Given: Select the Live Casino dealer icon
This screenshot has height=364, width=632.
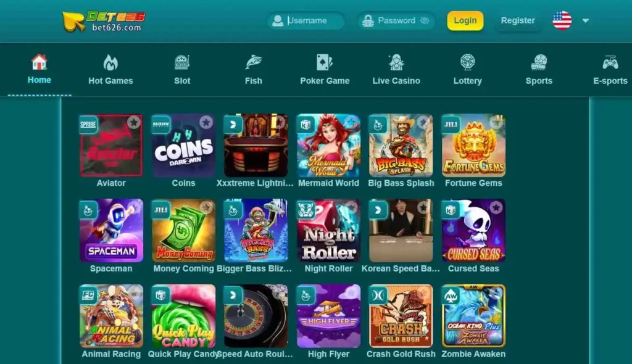Looking at the screenshot, I should coord(396,62).
